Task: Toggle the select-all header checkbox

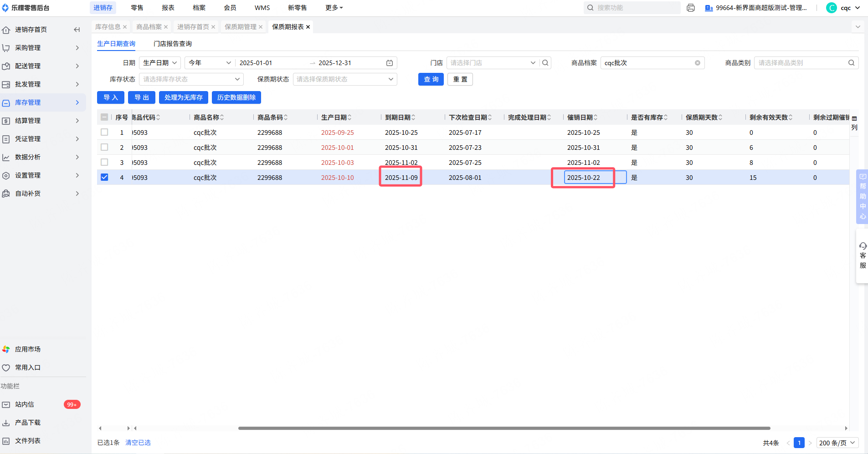Action: click(104, 117)
